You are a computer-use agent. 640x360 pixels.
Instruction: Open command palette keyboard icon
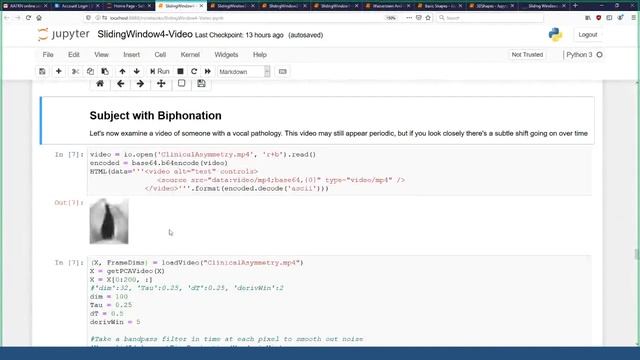(x=282, y=71)
